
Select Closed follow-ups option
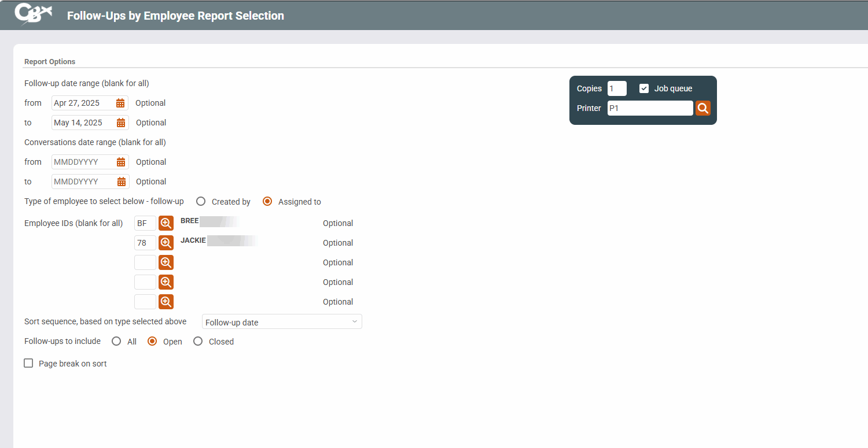[x=198, y=342]
